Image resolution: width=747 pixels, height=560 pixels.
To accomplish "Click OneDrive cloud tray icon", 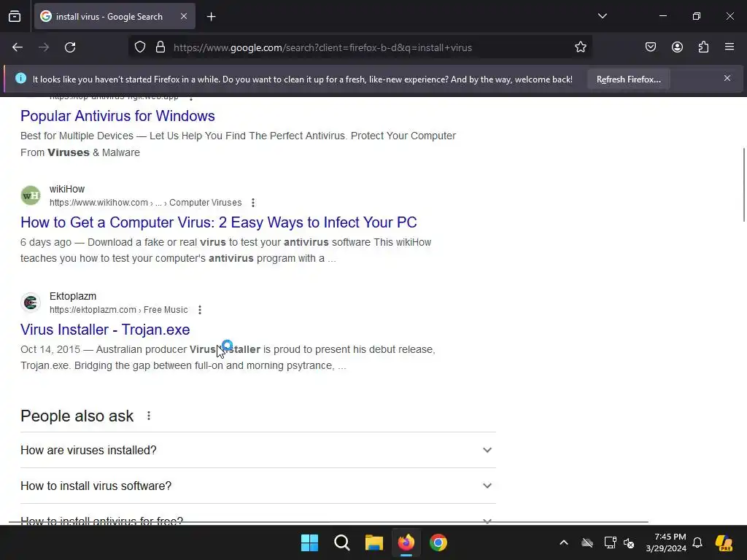I will tap(587, 542).
